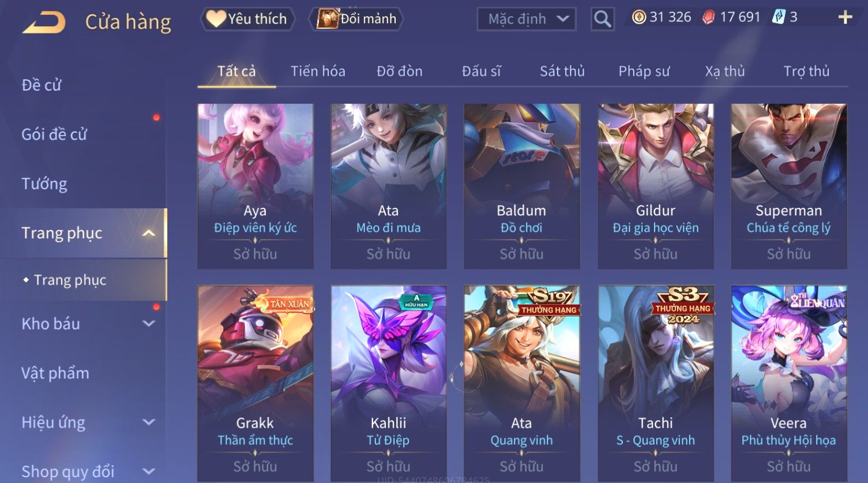Screen dimensions: 868x483
Task: Switch to the Pháp sư tab
Action: coord(644,71)
